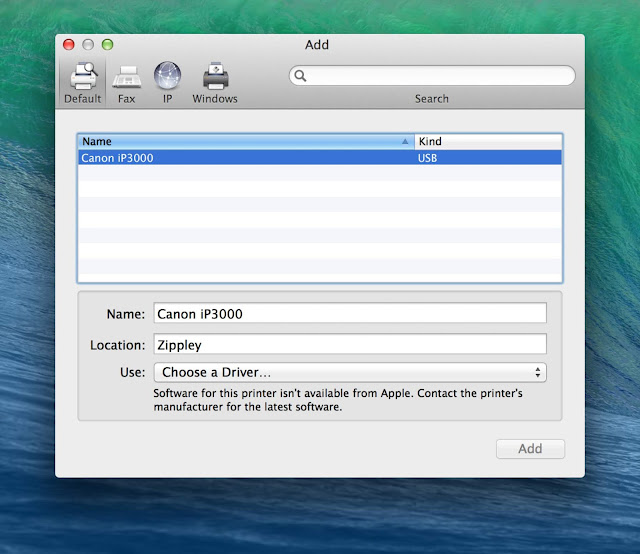Select the Canon iP3000 printer row
The image size is (640, 554).
coord(320,158)
